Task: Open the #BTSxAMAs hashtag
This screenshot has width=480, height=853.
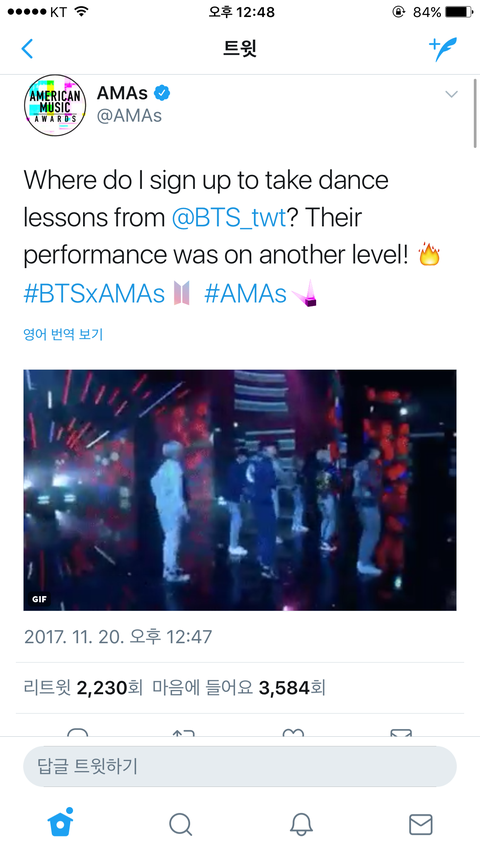Action: tap(94, 294)
